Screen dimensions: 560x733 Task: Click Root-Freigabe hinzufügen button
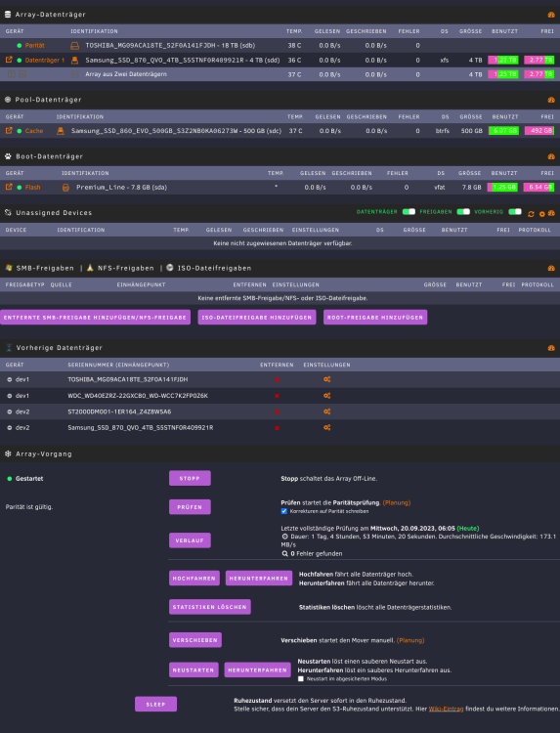[x=375, y=317]
